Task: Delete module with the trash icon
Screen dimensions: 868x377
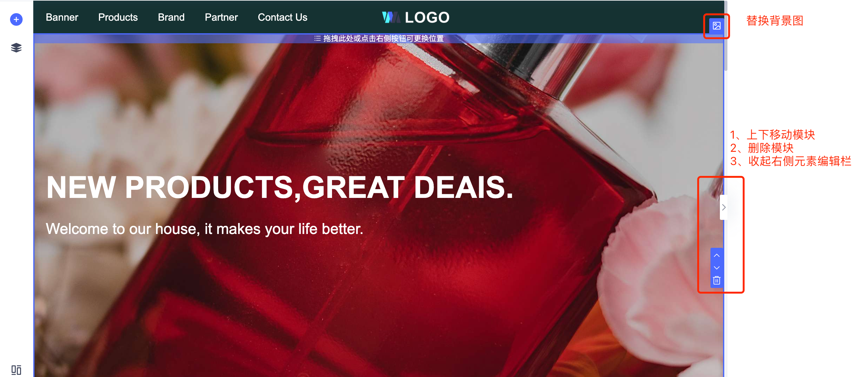Action: (x=717, y=280)
